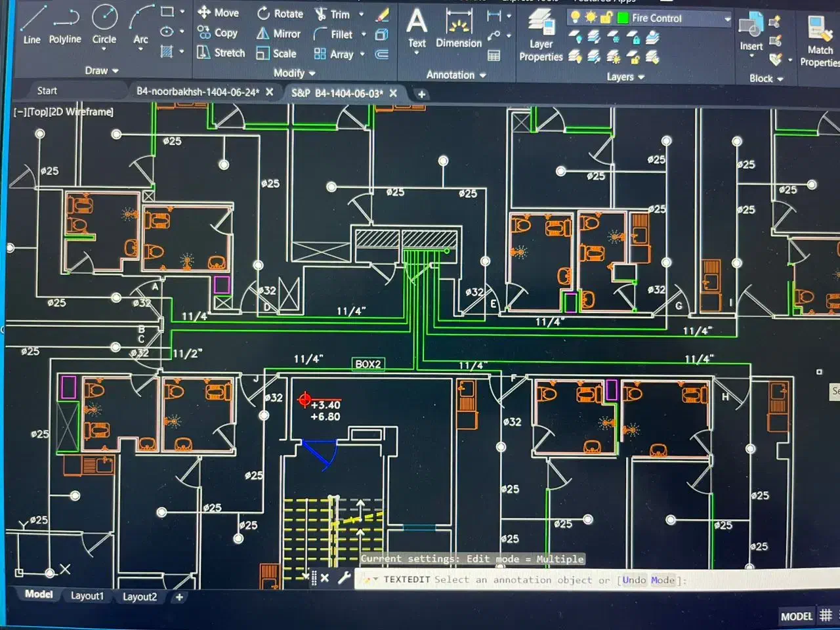Open the Fire Control layer dropdown

(x=727, y=19)
